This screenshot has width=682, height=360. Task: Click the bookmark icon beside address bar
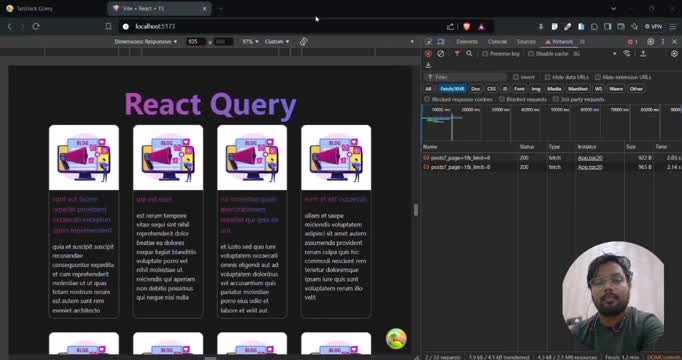click(x=108, y=27)
